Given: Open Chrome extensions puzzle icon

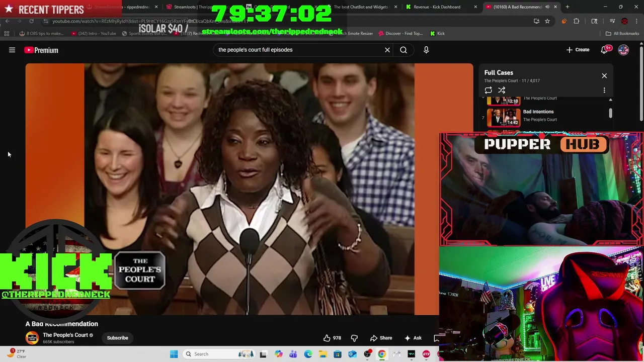Looking at the screenshot, I should tap(577, 21).
